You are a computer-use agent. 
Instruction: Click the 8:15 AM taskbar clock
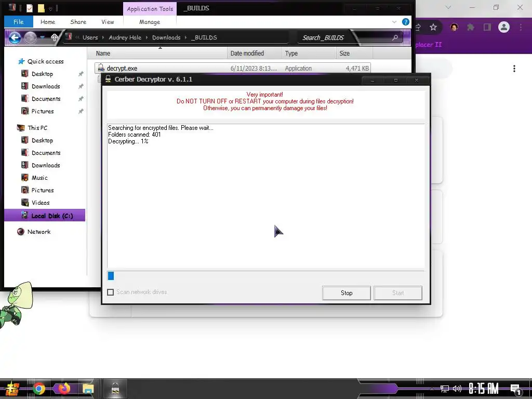(x=484, y=389)
